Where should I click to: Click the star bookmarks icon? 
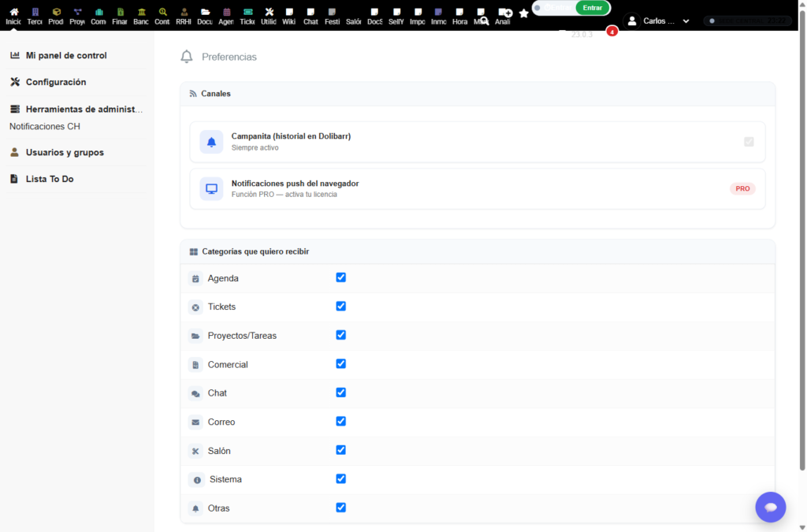524,13
